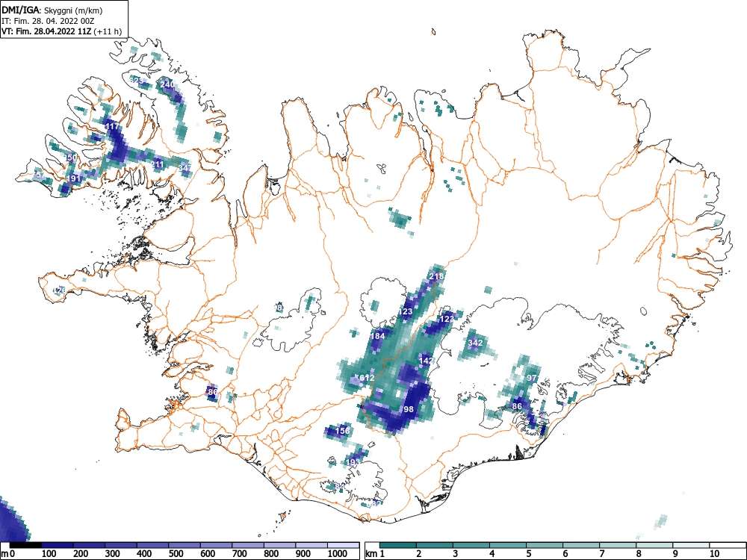Viewport: 747px width, 560px height.
Task: Click the 5–6 km legend swatch
Action: click(545, 545)
